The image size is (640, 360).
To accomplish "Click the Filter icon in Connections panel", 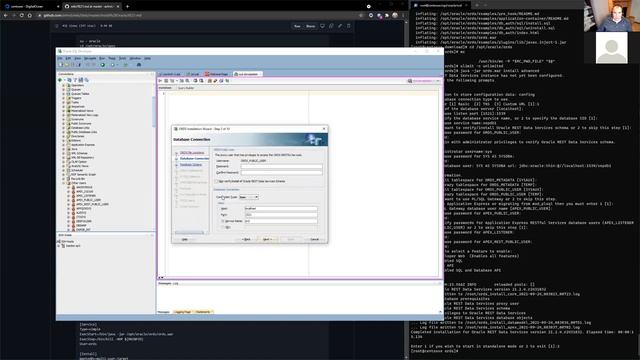I will tap(75, 80).
